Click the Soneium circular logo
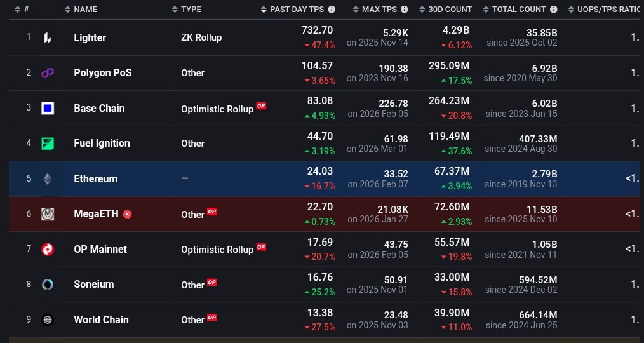644x343 pixels. [48, 285]
